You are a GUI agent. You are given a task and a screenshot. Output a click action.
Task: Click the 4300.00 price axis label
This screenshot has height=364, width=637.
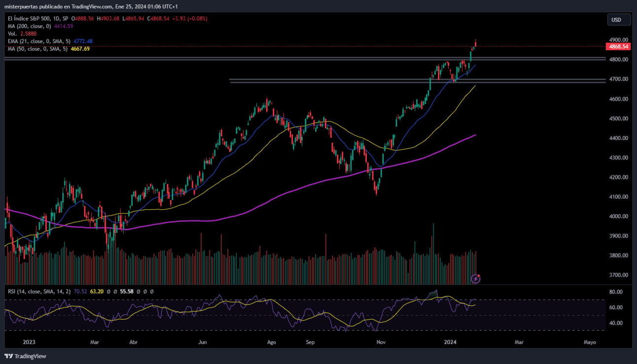[619, 158]
